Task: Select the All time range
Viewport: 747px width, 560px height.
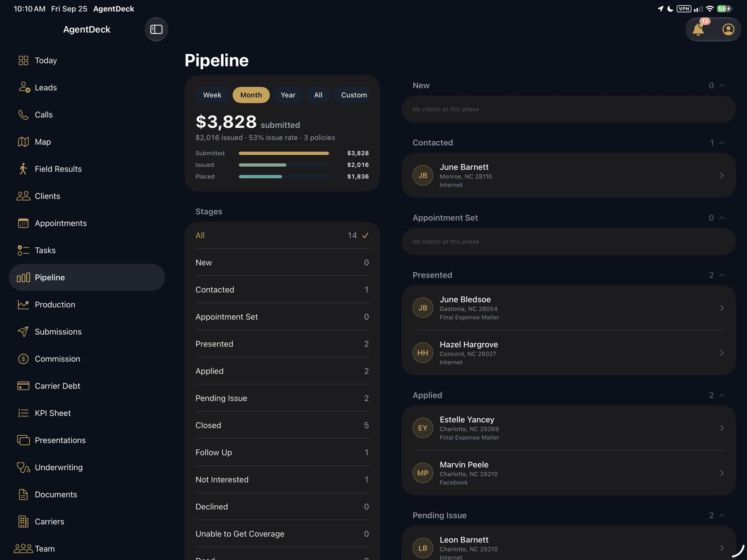Action: coord(318,95)
